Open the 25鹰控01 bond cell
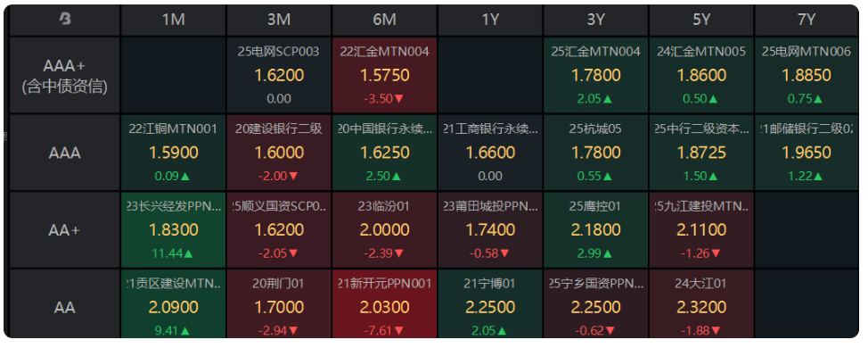Image resolution: width=868 pixels, height=348 pixels. pyautogui.click(x=595, y=230)
